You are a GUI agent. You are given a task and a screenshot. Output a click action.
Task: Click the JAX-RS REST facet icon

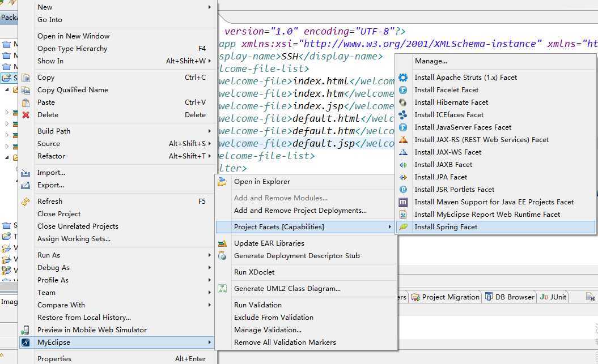tap(403, 140)
